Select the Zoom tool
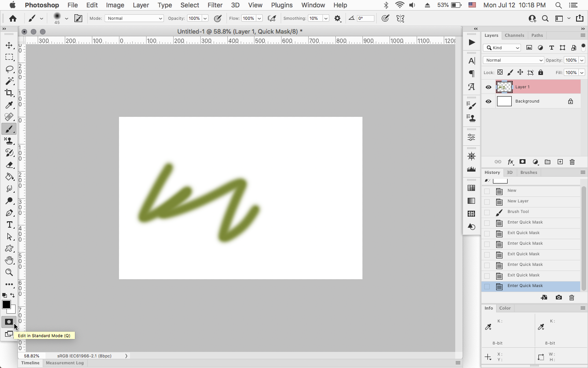The height and width of the screenshot is (368, 588). pos(9,272)
